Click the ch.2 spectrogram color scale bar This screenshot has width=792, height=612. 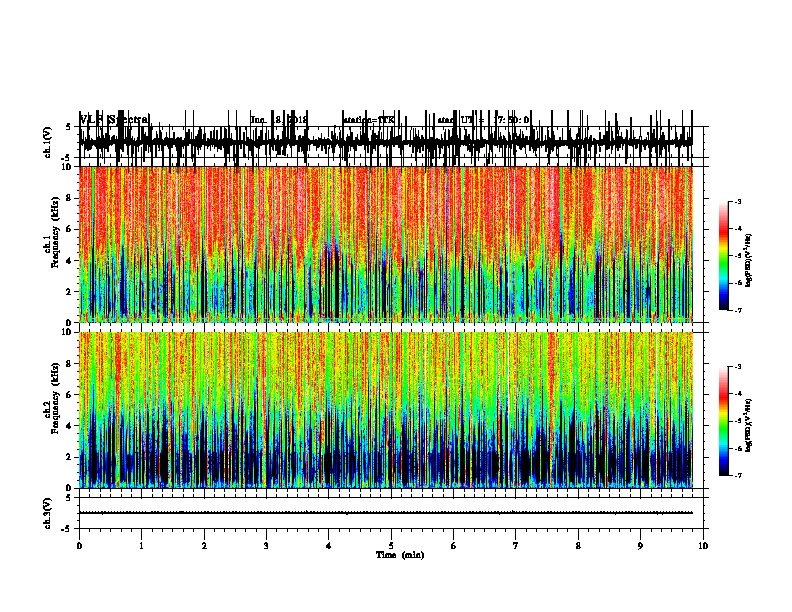723,421
